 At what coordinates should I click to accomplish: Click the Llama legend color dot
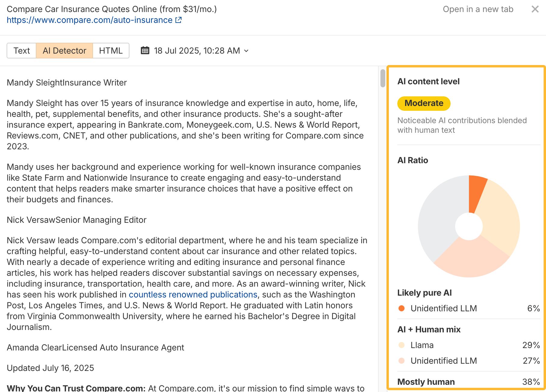[401, 345]
